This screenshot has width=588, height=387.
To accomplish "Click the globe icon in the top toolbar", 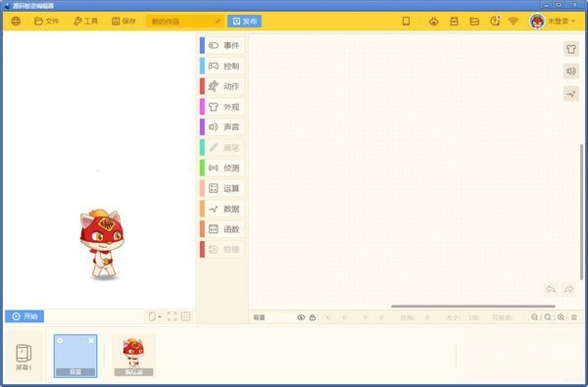I will click(x=16, y=21).
